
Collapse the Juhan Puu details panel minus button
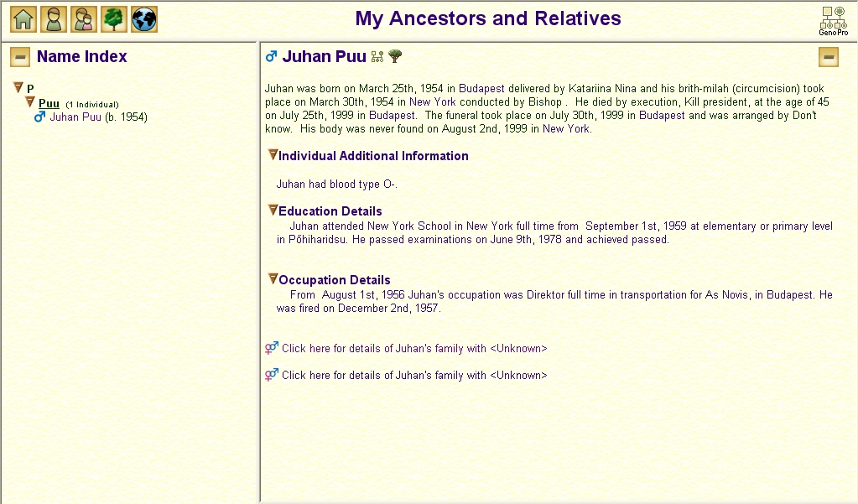pyautogui.click(x=829, y=57)
